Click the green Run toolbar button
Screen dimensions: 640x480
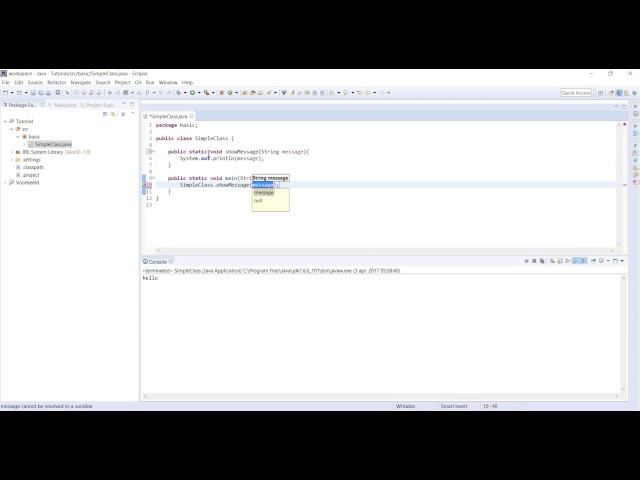pos(192,93)
